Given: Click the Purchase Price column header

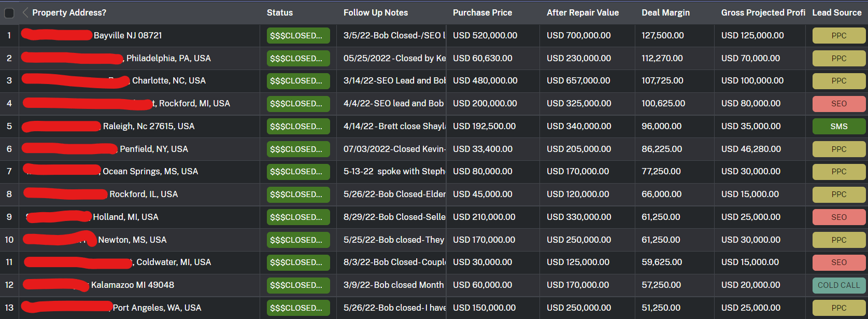Looking at the screenshot, I should click(482, 12).
